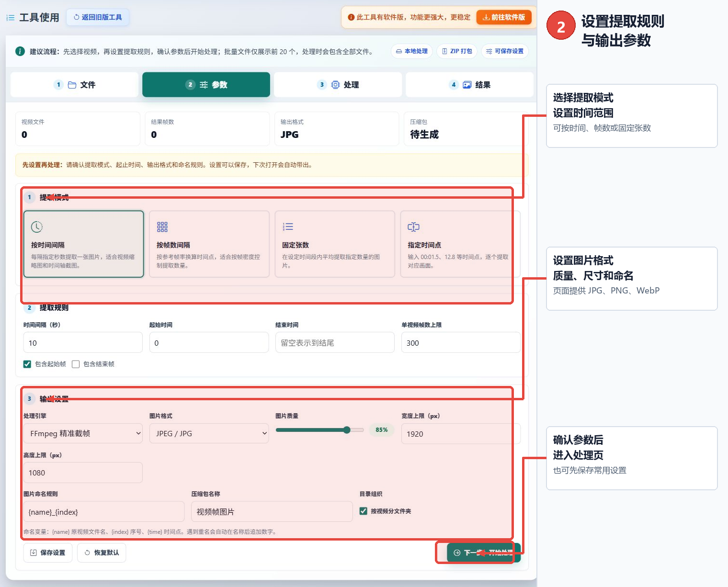Open the 文件 step tab
The width and height of the screenshot is (728, 587).
[x=74, y=85]
